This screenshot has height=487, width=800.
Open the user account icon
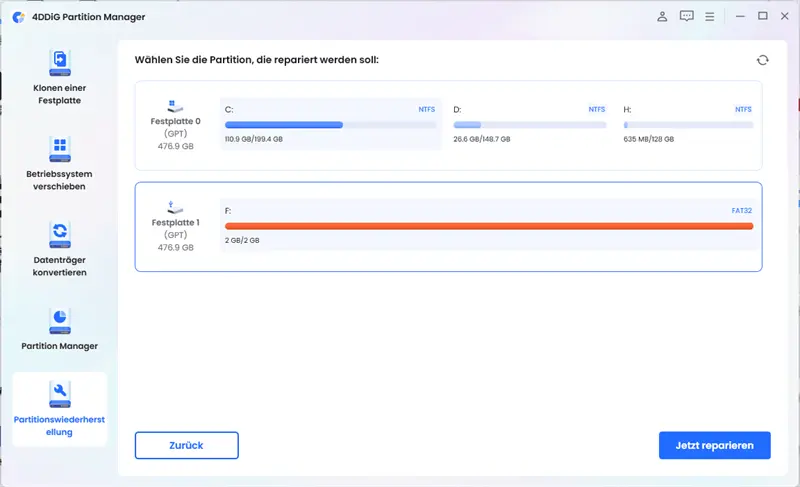(x=662, y=17)
